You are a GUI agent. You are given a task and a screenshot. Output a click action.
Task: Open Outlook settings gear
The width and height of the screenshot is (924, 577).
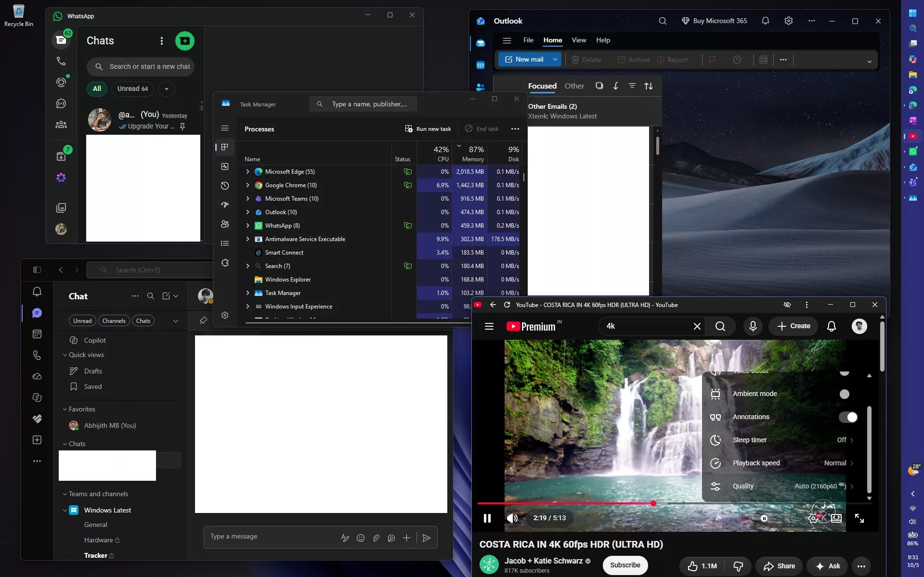(x=788, y=21)
